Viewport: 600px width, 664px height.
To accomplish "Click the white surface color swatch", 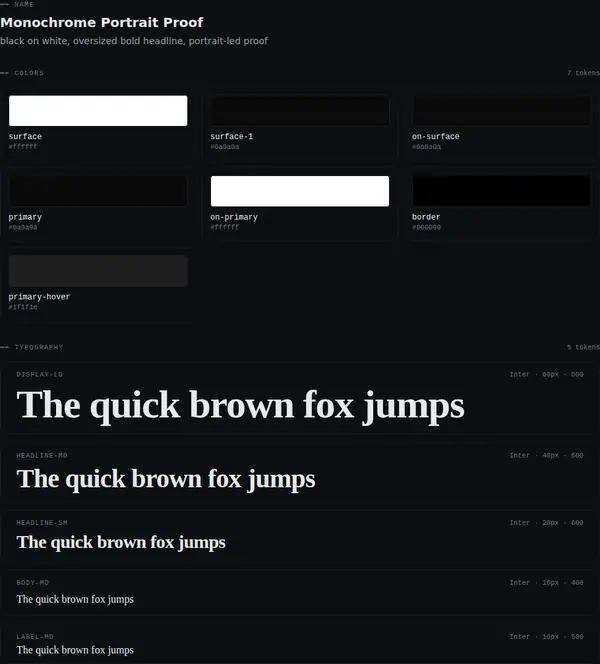I will [98, 111].
